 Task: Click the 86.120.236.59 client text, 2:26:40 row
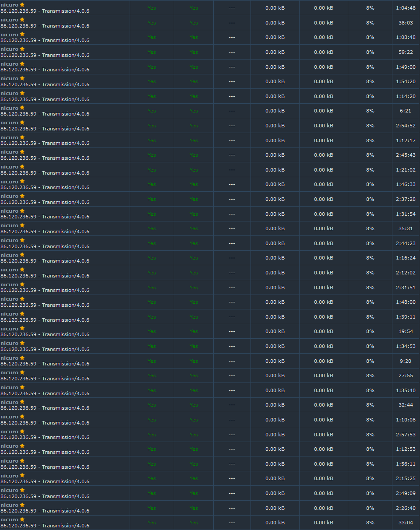click(x=45, y=511)
